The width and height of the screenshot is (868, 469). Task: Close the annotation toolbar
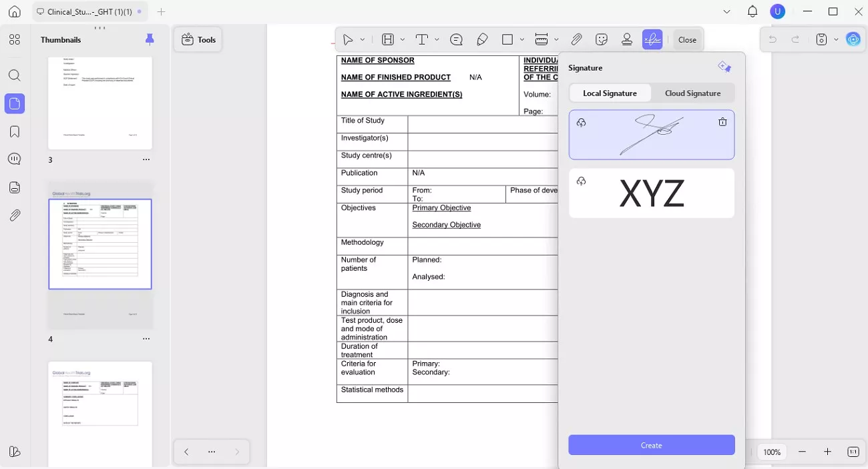click(687, 39)
